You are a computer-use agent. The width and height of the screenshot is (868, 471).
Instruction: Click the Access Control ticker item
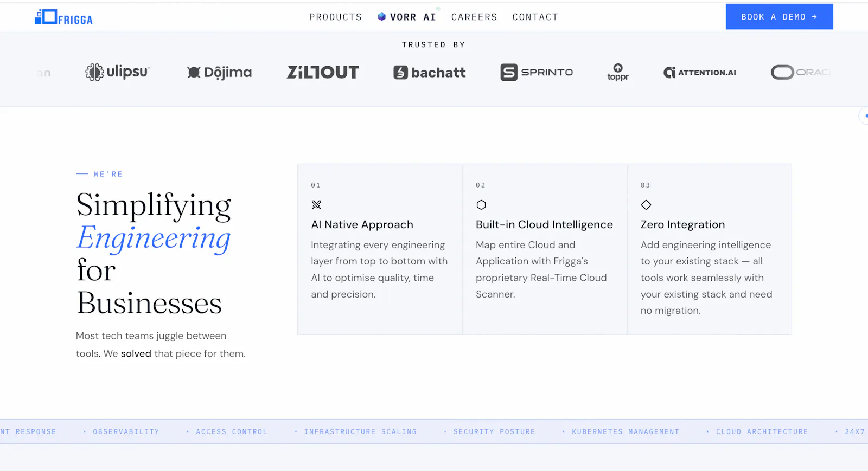point(232,432)
